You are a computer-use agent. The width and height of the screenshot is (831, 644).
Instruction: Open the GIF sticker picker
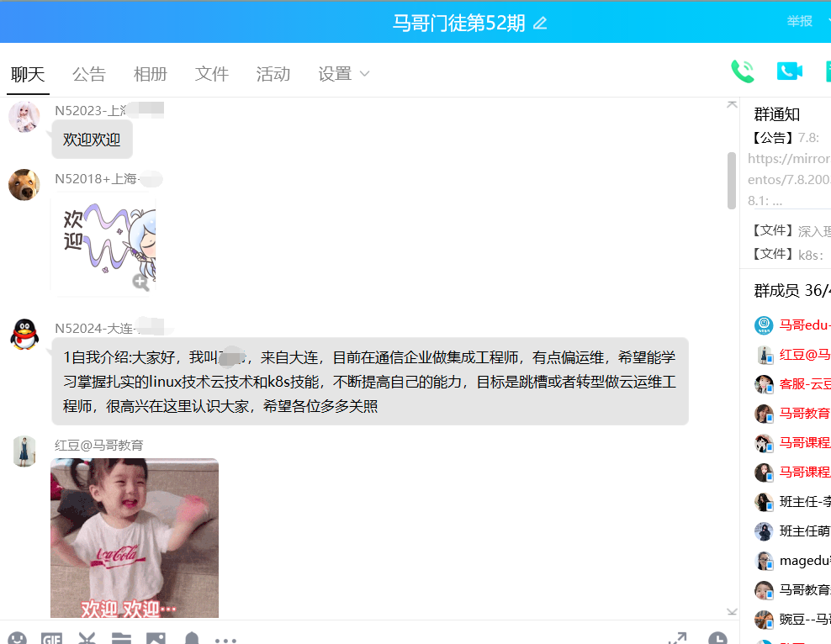click(52, 639)
